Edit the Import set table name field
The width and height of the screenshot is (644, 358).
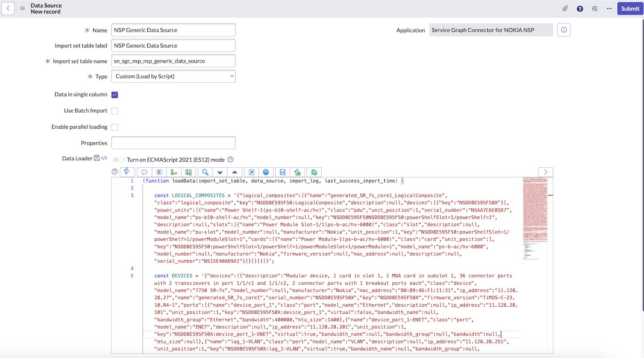pyautogui.click(x=173, y=61)
